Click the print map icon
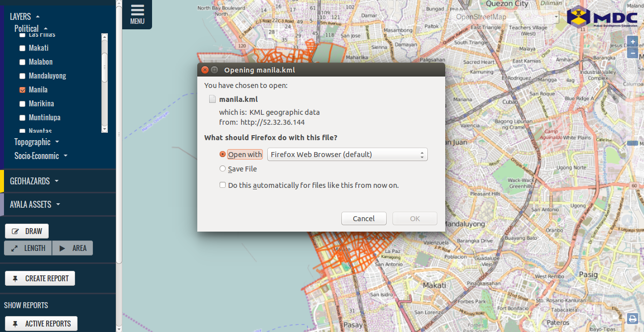 [x=633, y=319]
